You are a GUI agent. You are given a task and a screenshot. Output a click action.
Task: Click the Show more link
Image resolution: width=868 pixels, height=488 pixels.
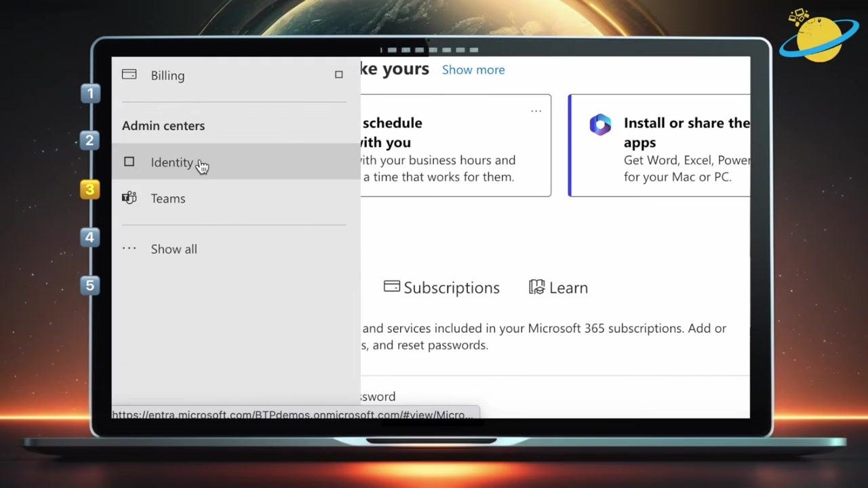tap(473, 70)
